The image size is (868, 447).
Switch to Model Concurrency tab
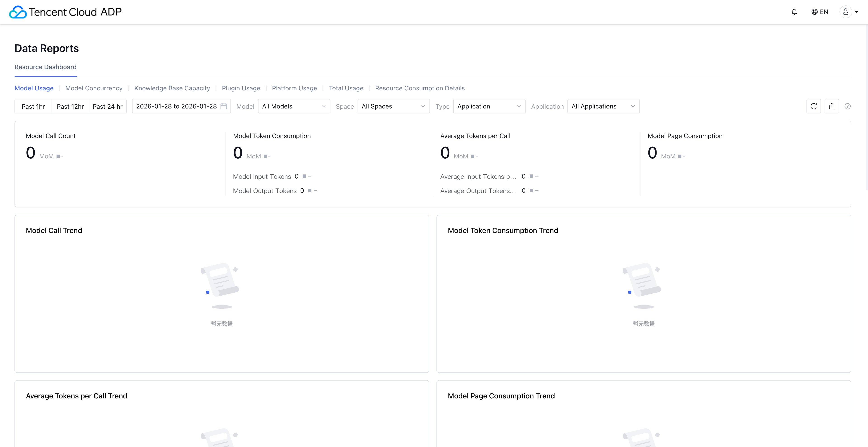tap(94, 88)
